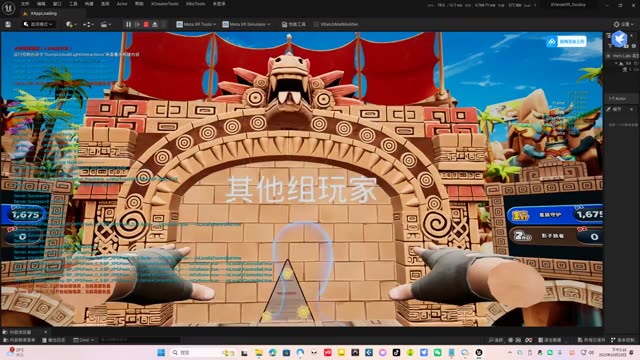Screen dimensions: 640x360
Task: Click the console command input field
Action: [139, 340]
